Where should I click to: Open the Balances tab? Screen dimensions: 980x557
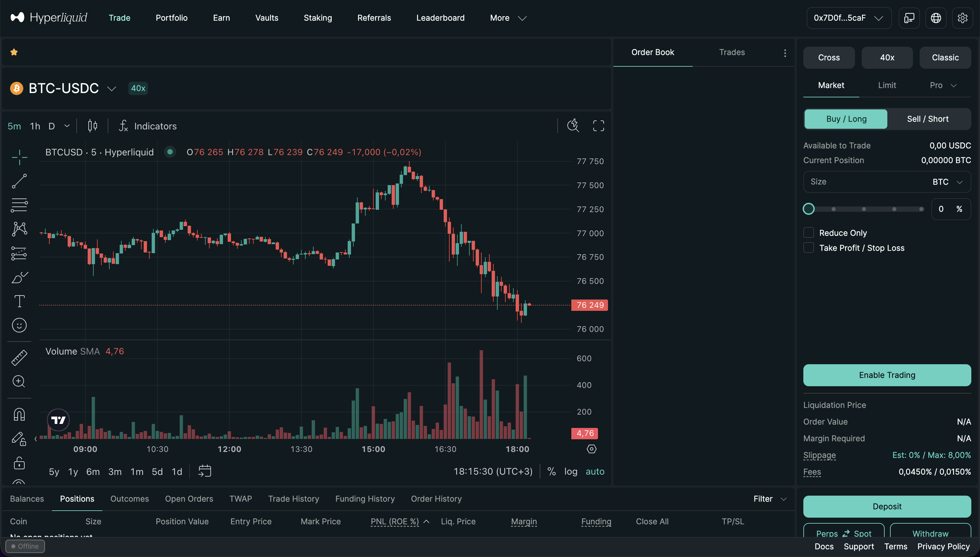pos(27,499)
